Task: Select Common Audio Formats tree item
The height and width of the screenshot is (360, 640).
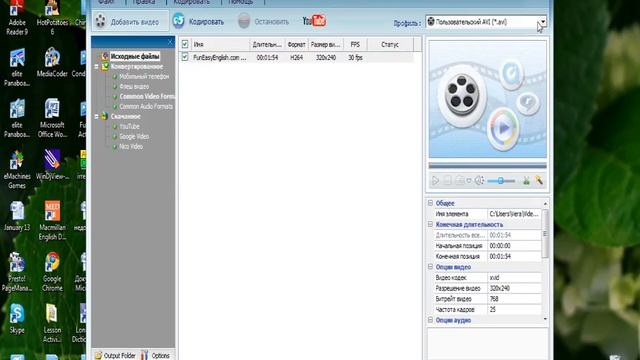Action: pos(146,106)
